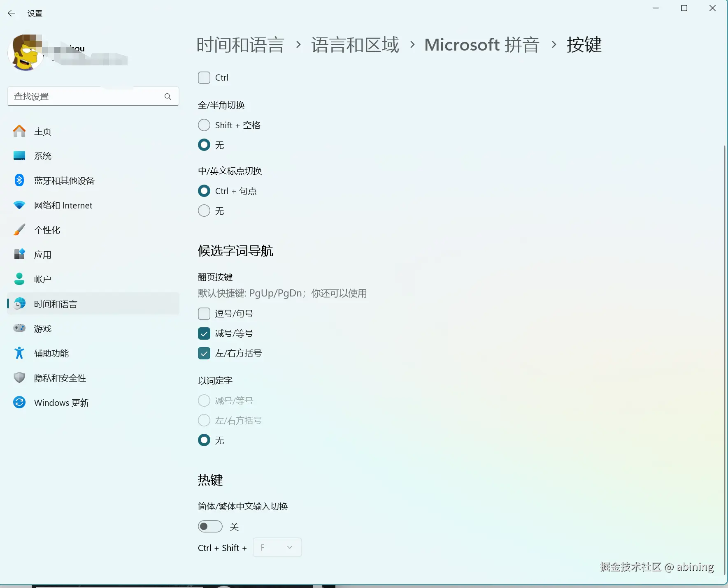Click the 辅助功能 accessibility figure icon
Screen dimensions: 728x588
tap(19, 353)
